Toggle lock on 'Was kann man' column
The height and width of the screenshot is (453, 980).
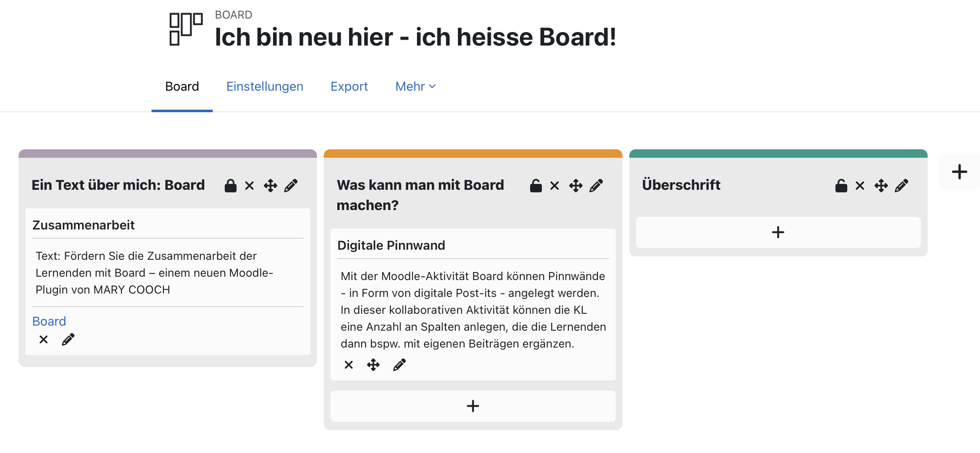pyautogui.click(x=536, y=186)
